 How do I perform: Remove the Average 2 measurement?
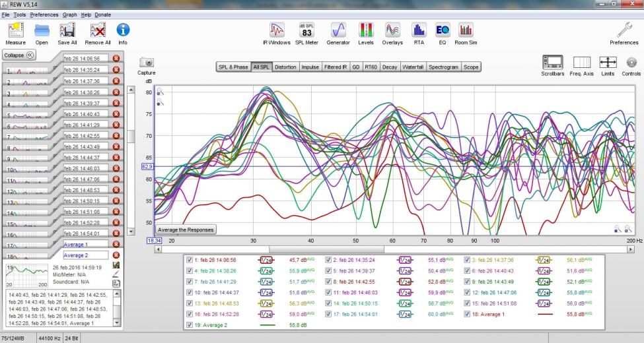pos(117,255)
